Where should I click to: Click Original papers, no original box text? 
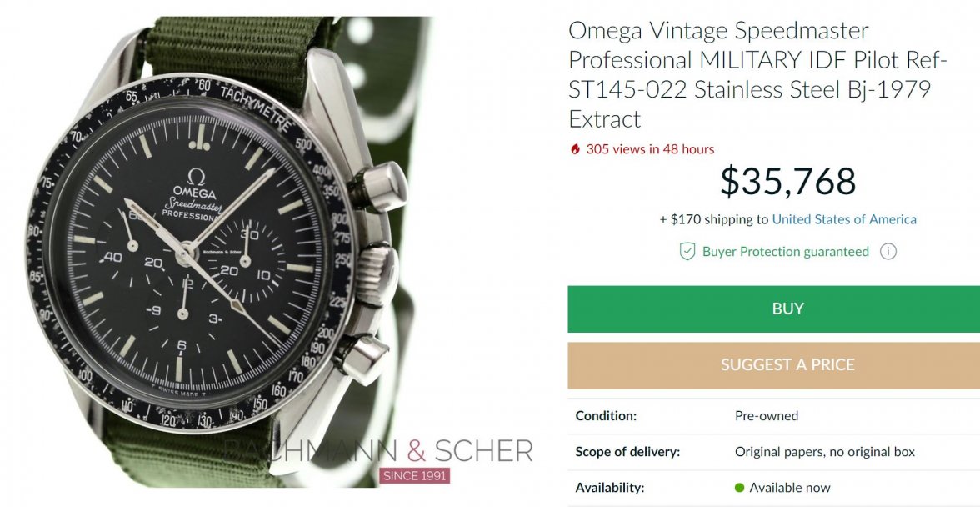[x=824, y=452]
